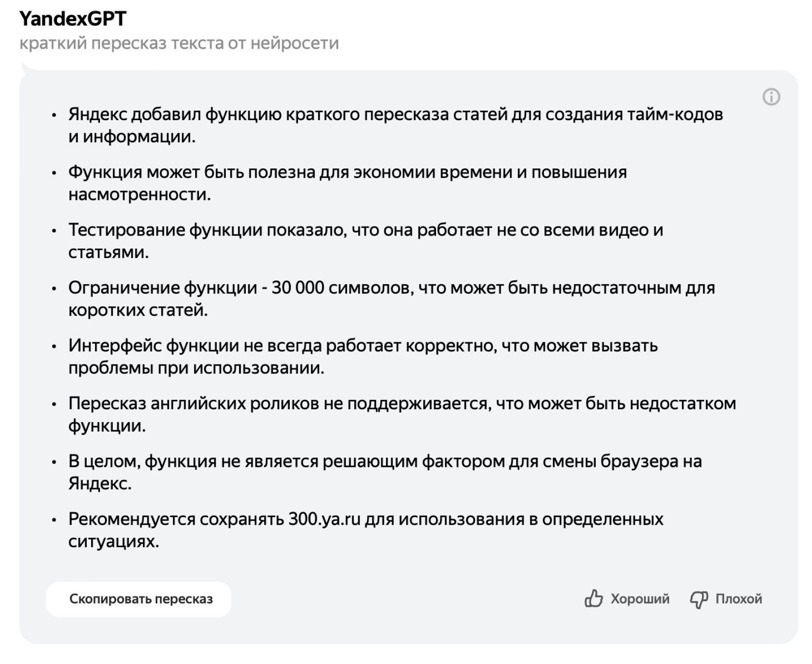This screenshot has width=812, height=664.
Task: Rate the summary as Хороший
Action: [x=627, y=599]
